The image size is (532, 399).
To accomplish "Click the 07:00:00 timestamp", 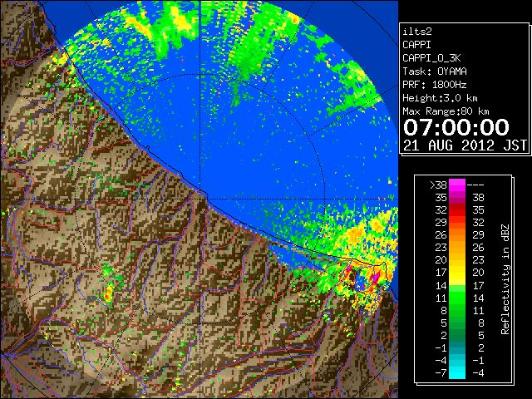I will pos(456,127).
